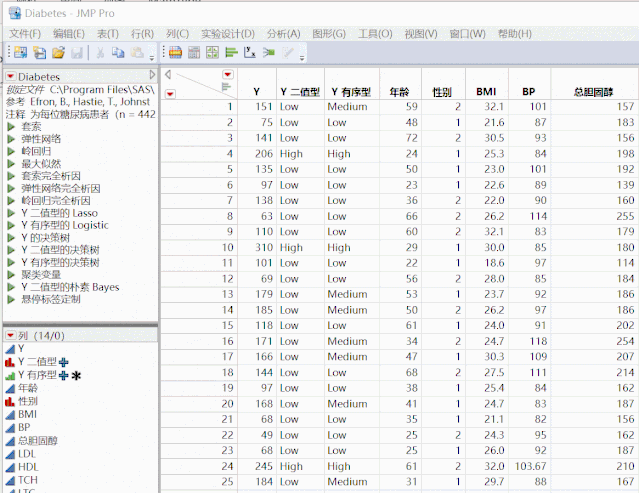Select the 总胆固醇 column header in table

[x=594, y=91]
